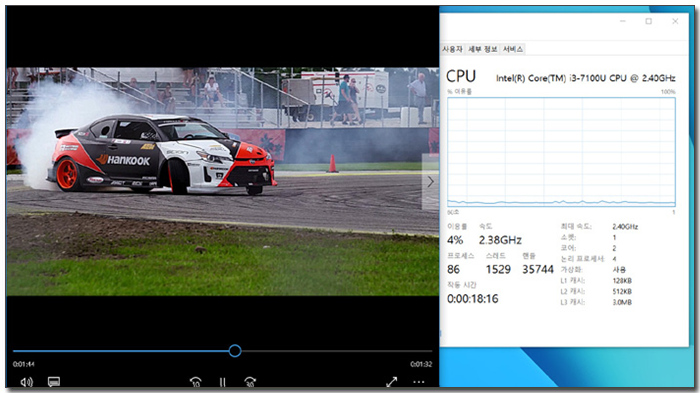700x393 pixels.
Task: Minimize the Task Manager window
Action: point(623,21)
